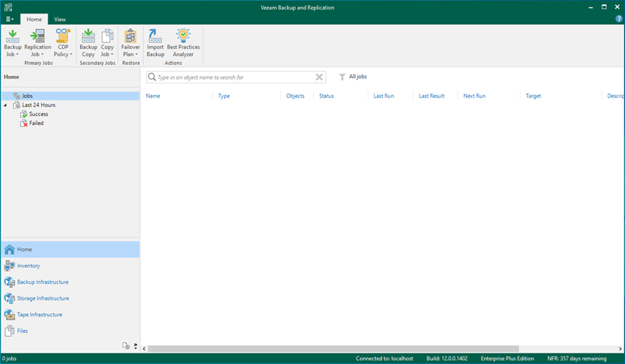Select the Last 24 Hours node
This screenshot has width=625, height=364.
click(x=39, y=105)
